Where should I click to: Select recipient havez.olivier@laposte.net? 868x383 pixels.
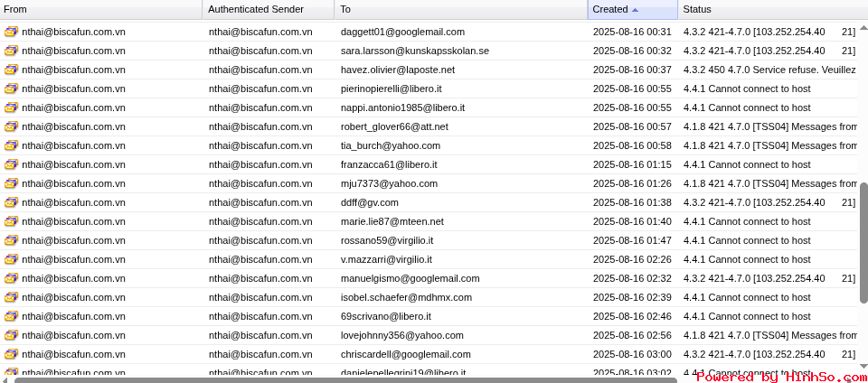tap(398, 70)
